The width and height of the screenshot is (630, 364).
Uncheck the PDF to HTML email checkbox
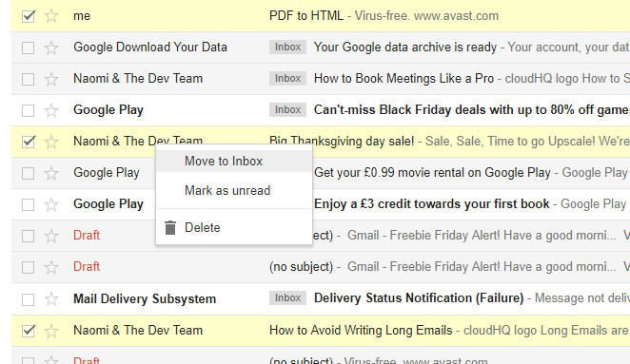pyautogui.click(x=29, y=16)
